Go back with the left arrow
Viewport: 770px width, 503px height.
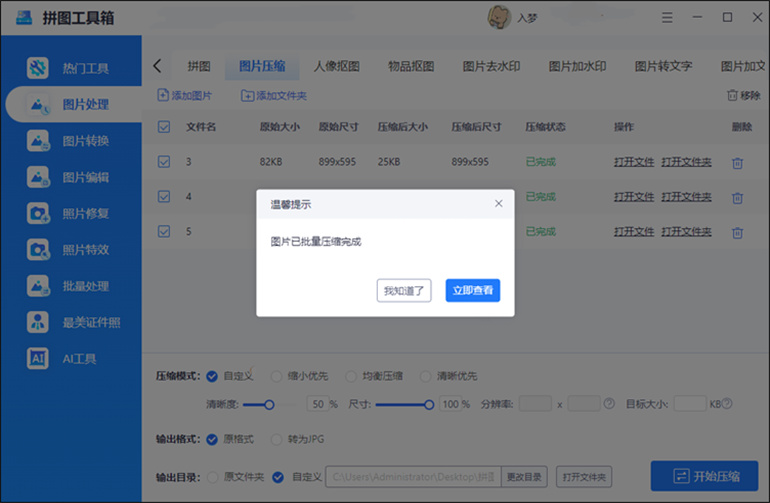pyautogui.click(x=157, y=66)
